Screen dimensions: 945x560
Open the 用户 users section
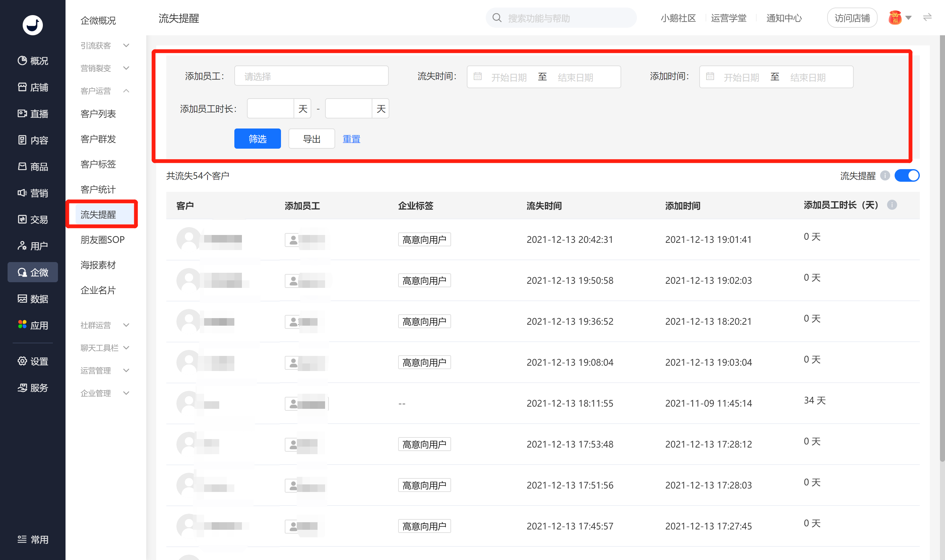(33, 246)
